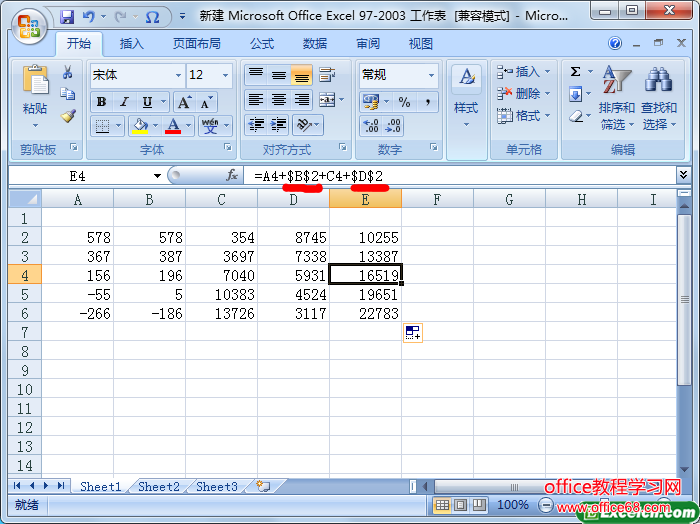Viewport: 700px width, 524px height.
Task: Increase decimal places
Action: click(371, 126)
